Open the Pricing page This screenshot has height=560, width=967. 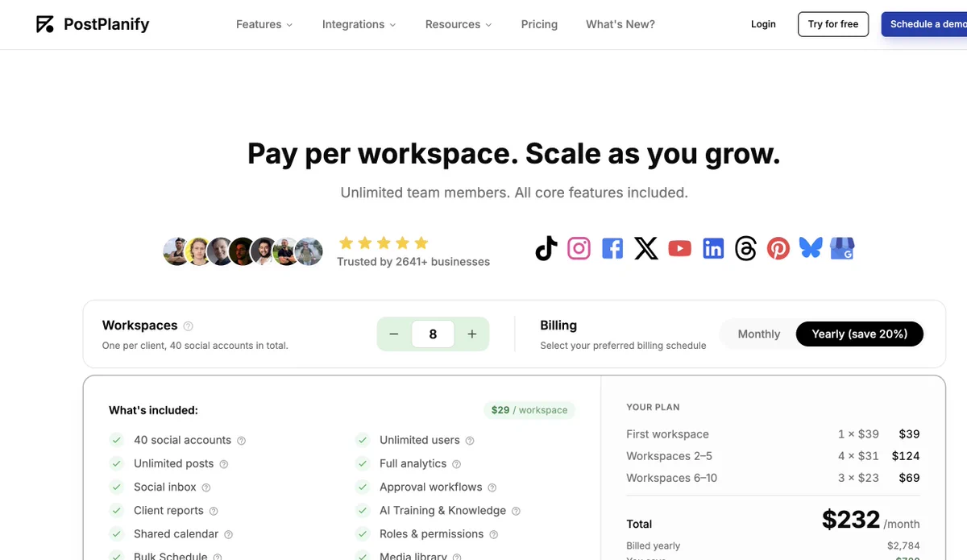[539, 24]
